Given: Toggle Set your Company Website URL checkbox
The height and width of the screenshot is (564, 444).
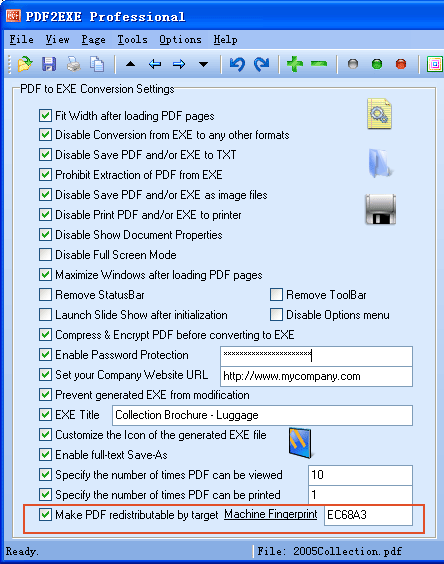Looking at the screenshot, I should coord(45,375).
